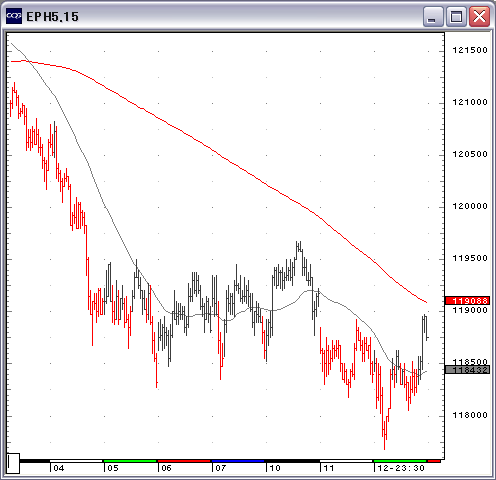
Task: Minimize the EPH5,15 chart window
Action: pos(433,16)
